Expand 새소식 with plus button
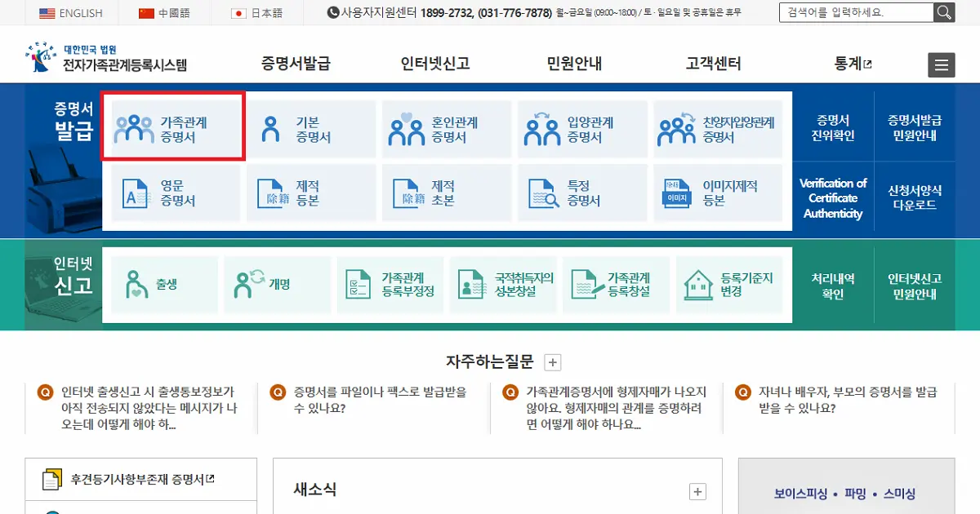The height and width of the screenshot is (514, 980). [x=697, y=491]
